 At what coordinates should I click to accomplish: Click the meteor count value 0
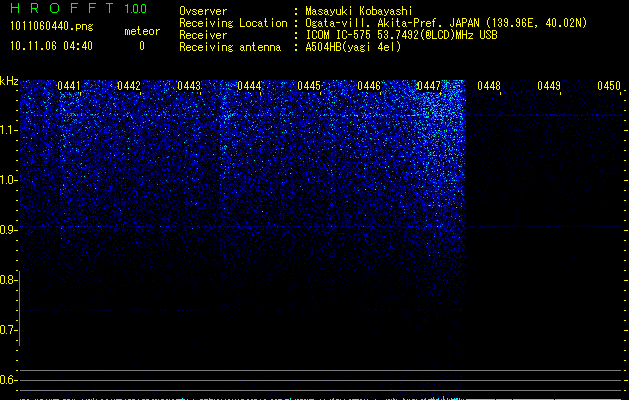142,46
